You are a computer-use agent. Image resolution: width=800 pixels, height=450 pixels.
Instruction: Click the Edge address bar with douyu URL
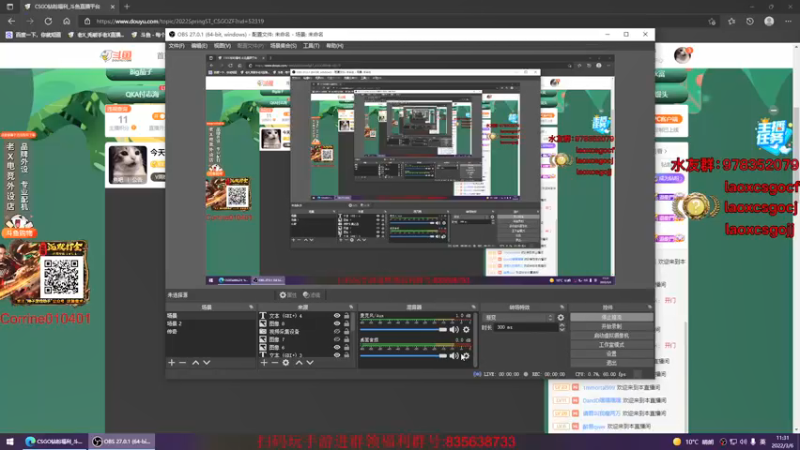(x=393, y=21)
